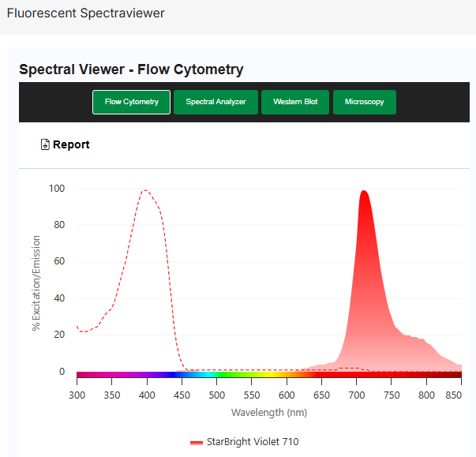Click the 650 x-axis tick label

pos(321,395)
